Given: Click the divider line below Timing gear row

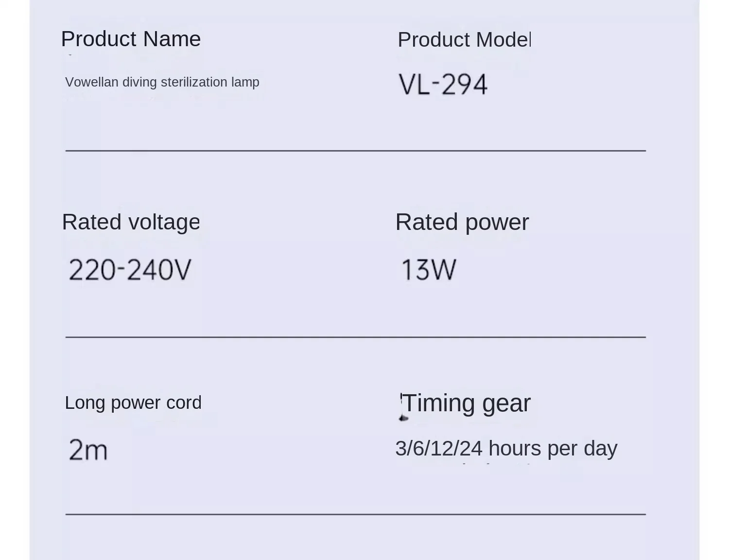Looking at the screenshot, I should click(355, 513).
